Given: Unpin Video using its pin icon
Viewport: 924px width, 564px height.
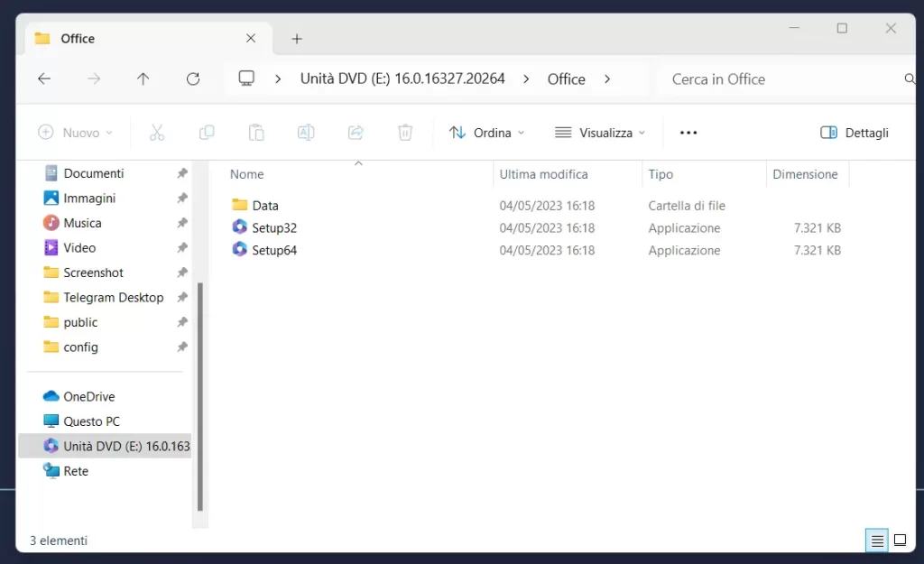Looking at the screenshot, I should pyautogui.click(x=182, y=247).
